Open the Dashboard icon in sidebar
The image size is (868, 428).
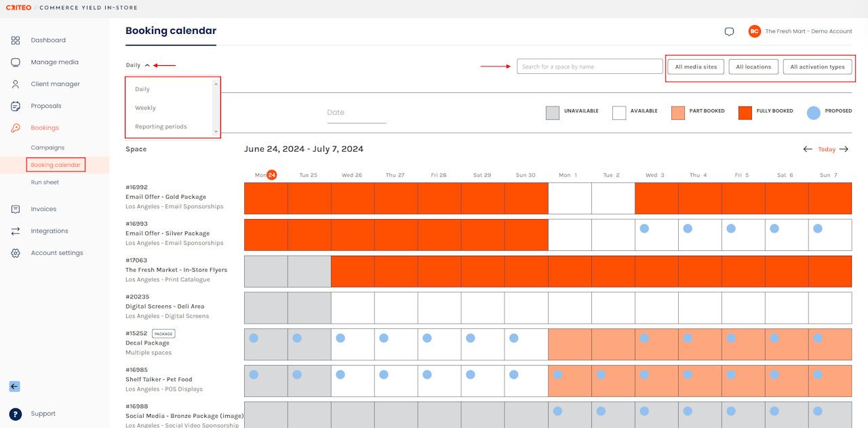coord(16,41)
